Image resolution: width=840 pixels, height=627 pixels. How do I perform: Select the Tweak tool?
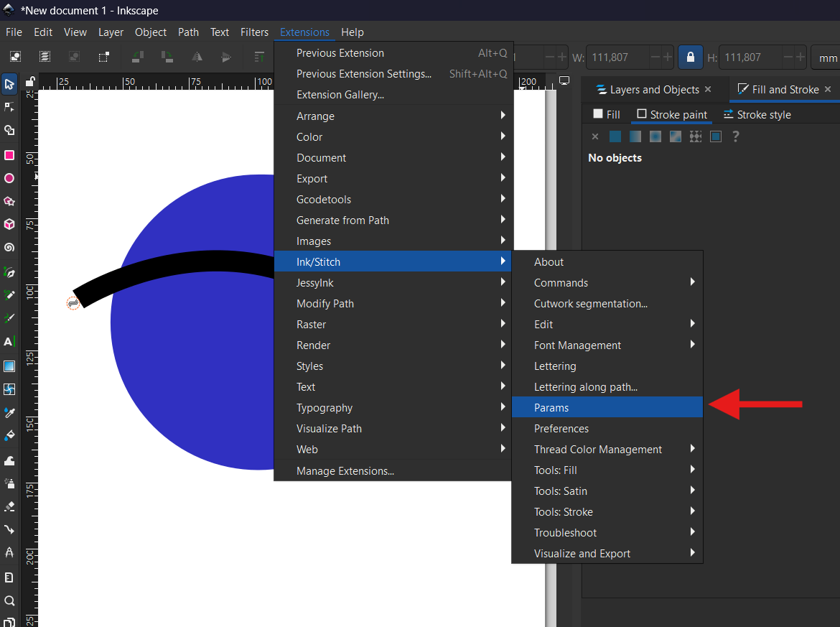coord(9,460)
